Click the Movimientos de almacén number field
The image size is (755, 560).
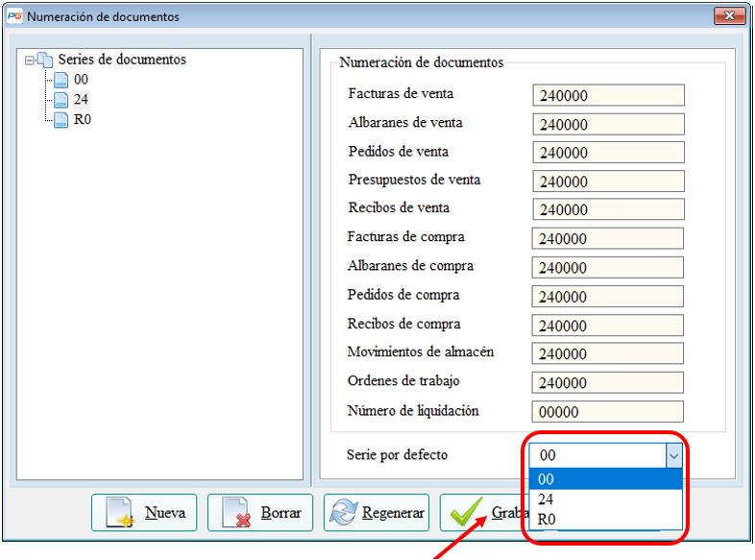607,353
